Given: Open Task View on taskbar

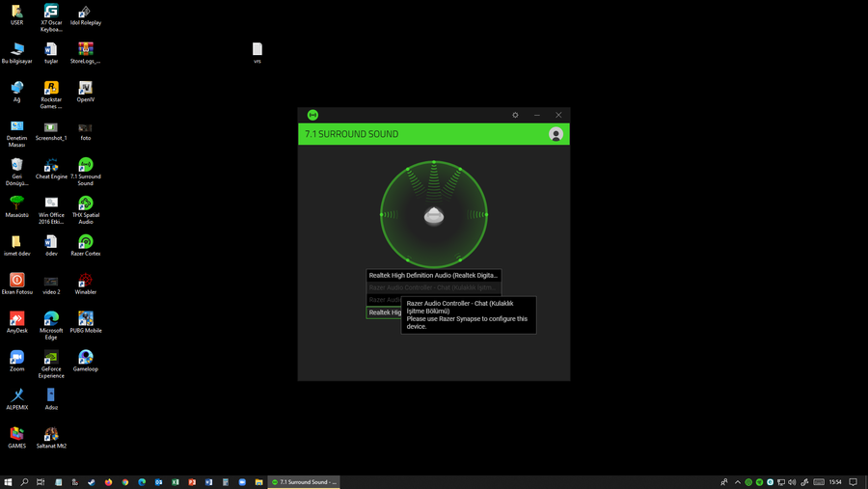Looking at the screenshot, I should [41, 482].
